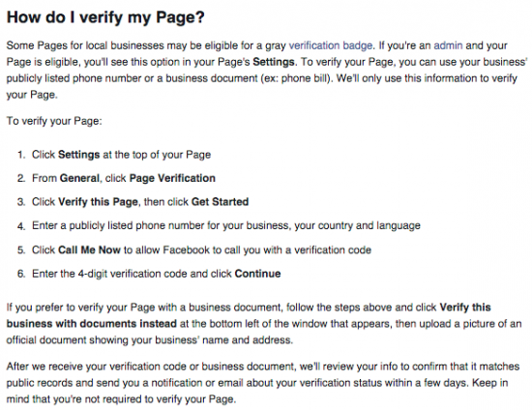532x410 pixels.
Task: Open the admin link
Action: [x=448, y=45]
